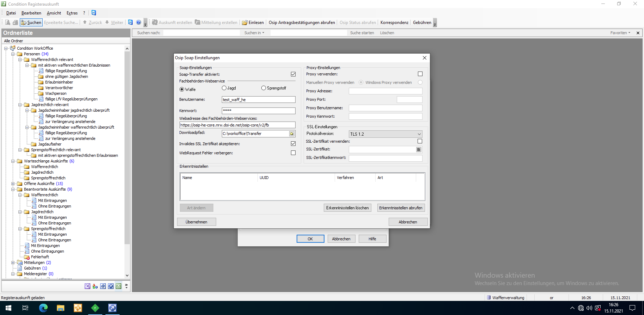Click the TeamViewer icon in the menu bar
Image resolution: width=644 pixels, height=315 pixels.
point(94,13)
